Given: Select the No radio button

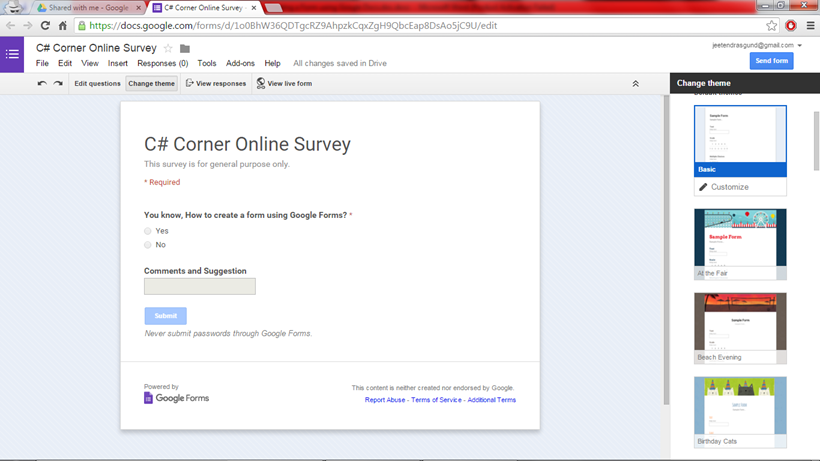Looking at the screenshot, I should tap(147, 245).
